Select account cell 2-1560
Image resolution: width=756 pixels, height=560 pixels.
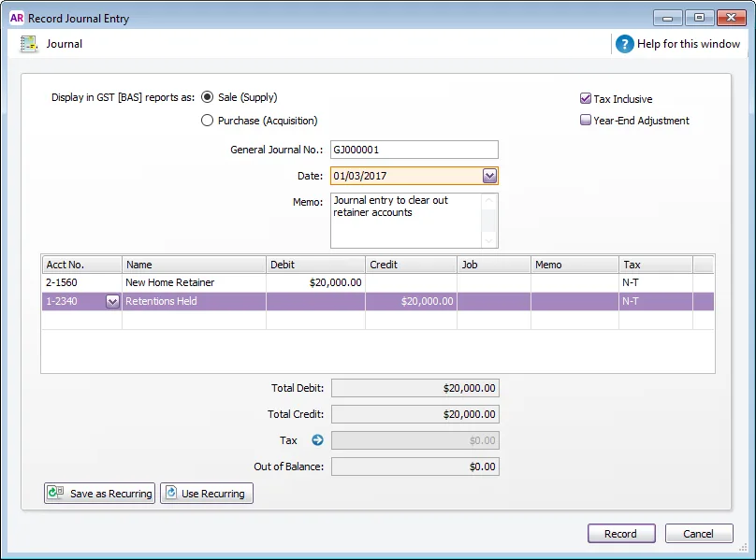81,282
